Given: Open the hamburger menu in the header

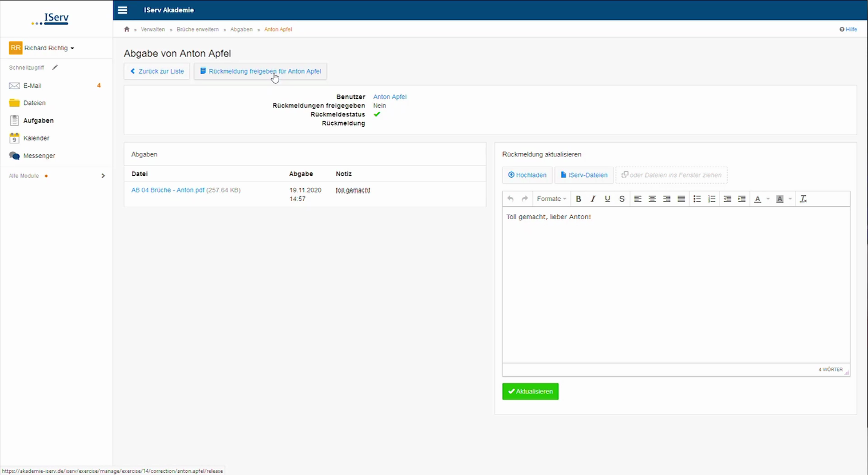Looking at the screenshot, I should click(x=122, y=10).
